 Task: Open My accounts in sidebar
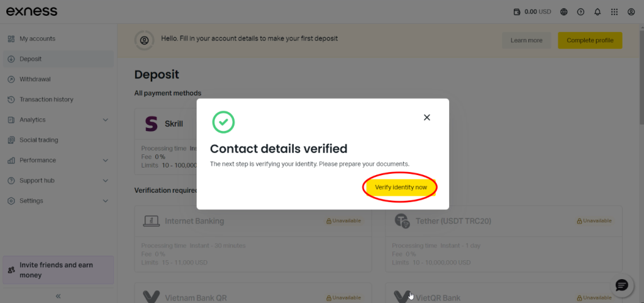point(37,39)
